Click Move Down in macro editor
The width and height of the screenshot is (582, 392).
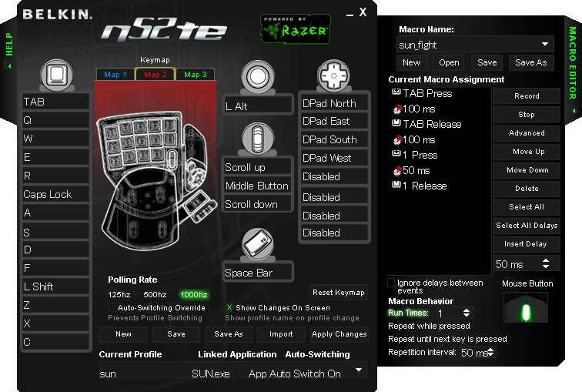[527, 170]
